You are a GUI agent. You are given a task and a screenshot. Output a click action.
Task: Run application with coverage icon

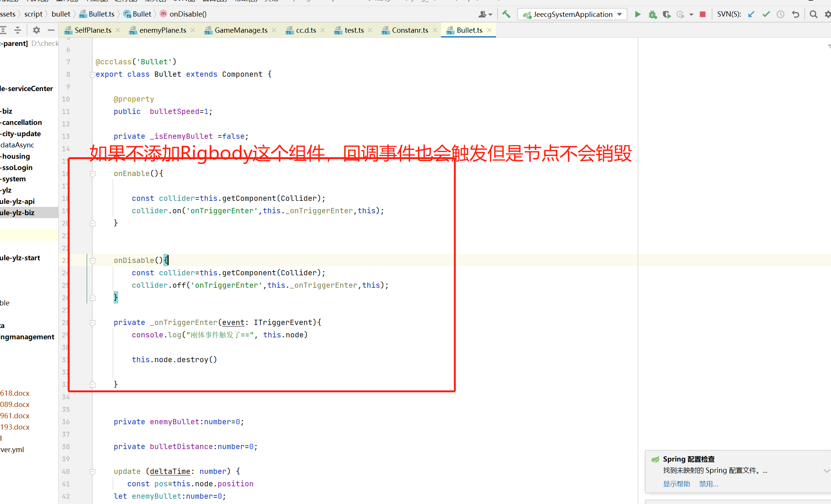tap(667, 14)
